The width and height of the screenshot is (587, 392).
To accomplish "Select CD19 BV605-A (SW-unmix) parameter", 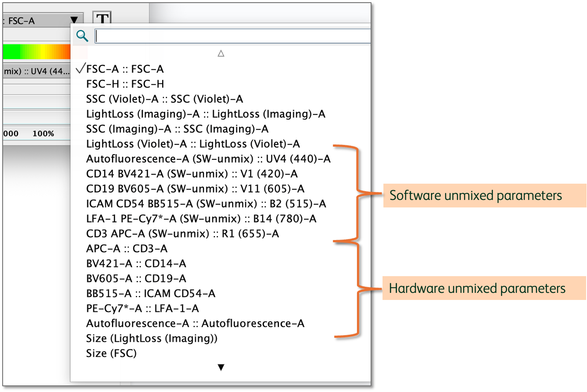I will pyautogui.click(x=195, y=189).
